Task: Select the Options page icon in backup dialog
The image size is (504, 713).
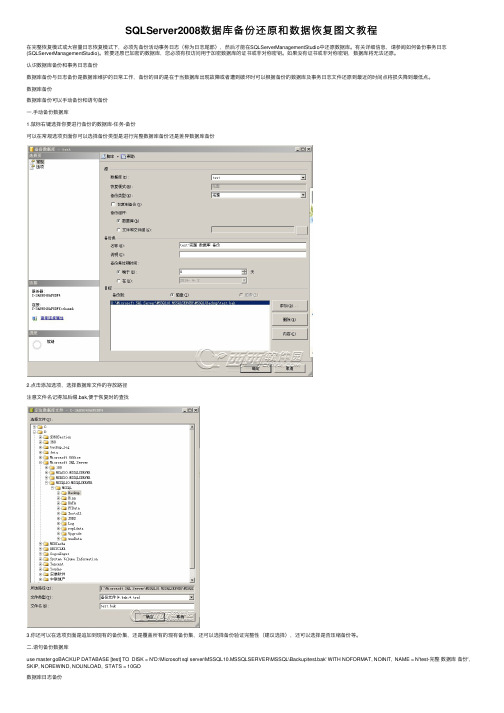Action: (x=33, y=167)
